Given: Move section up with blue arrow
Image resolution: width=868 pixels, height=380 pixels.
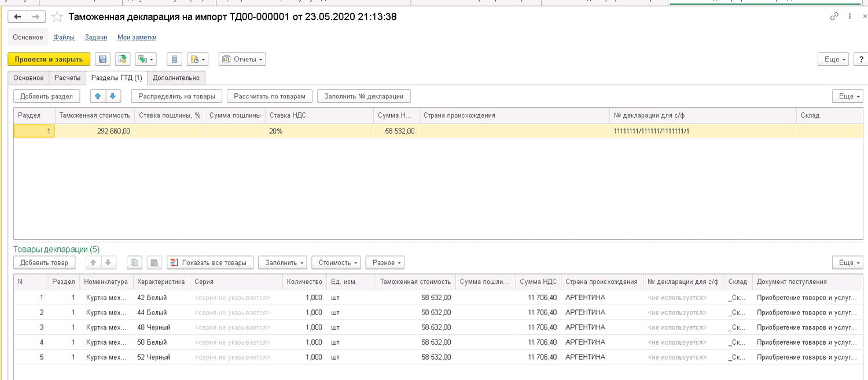Looking at the screenshot, I should (x=98, y=96).
